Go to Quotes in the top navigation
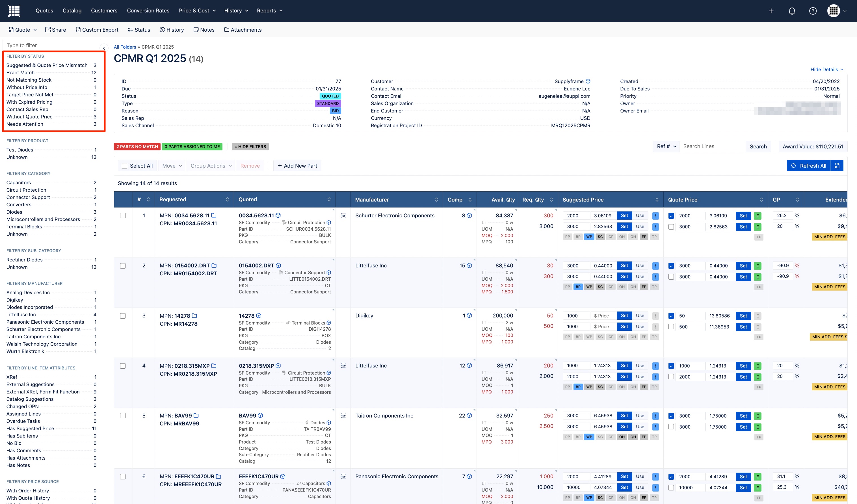This screenshot has width=857, height=504. coord(44,10)
